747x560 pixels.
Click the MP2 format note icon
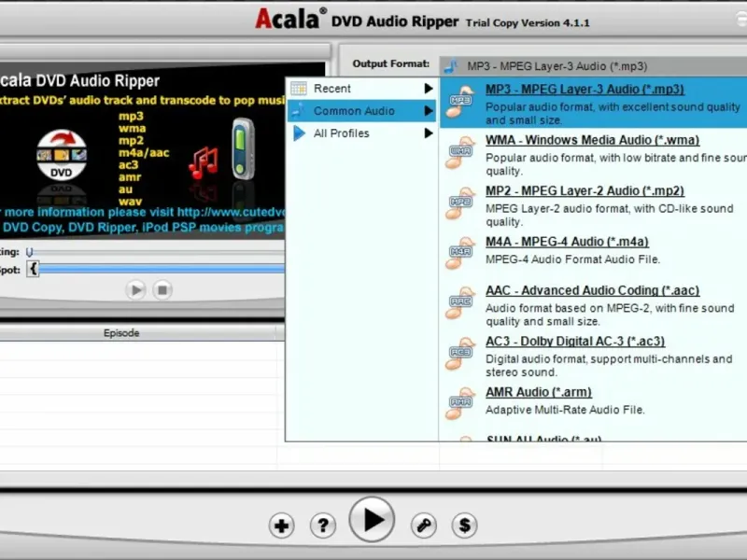(460, 203)
